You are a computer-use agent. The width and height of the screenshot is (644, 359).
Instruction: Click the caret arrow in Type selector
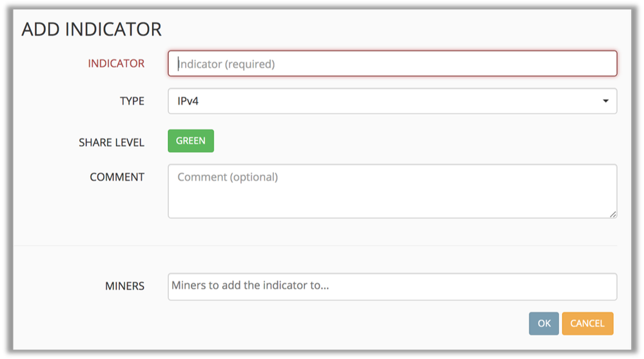605,101
